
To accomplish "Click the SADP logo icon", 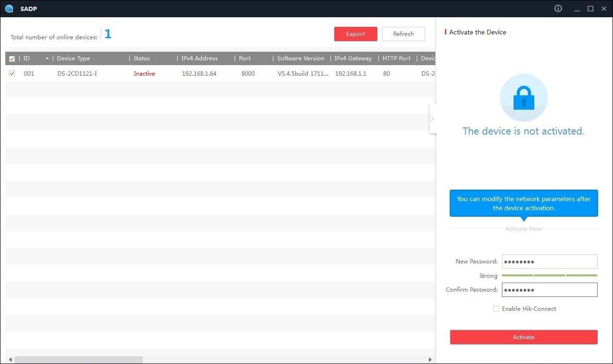I will tap(9, 9).
